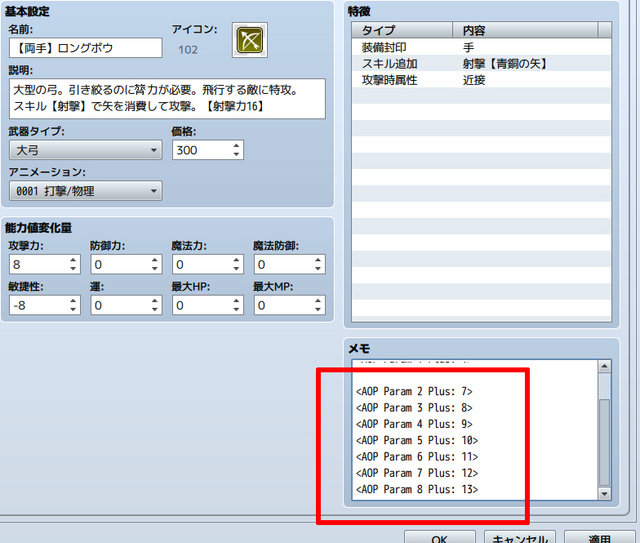Decrease 運 with the down arrow
The height and width of the screenshot is (543, 640).
[x=155, y=309]
